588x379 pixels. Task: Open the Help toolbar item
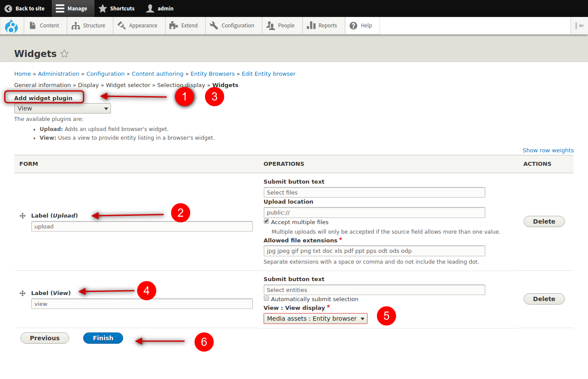point(361,26)
